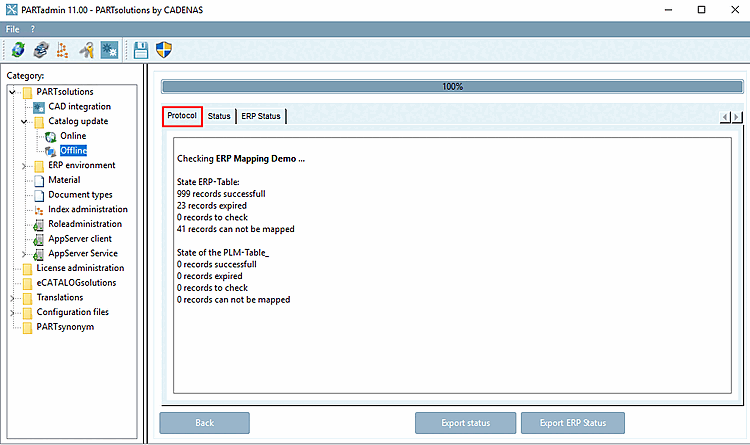Switch to the ERP Status tab
The image size is (750, 445).
pos(261,116)
